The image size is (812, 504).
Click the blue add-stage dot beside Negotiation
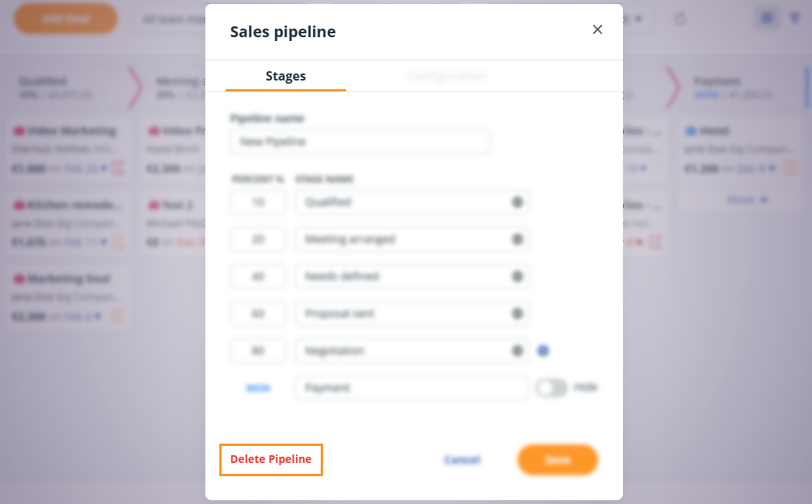tap(543, 351)
